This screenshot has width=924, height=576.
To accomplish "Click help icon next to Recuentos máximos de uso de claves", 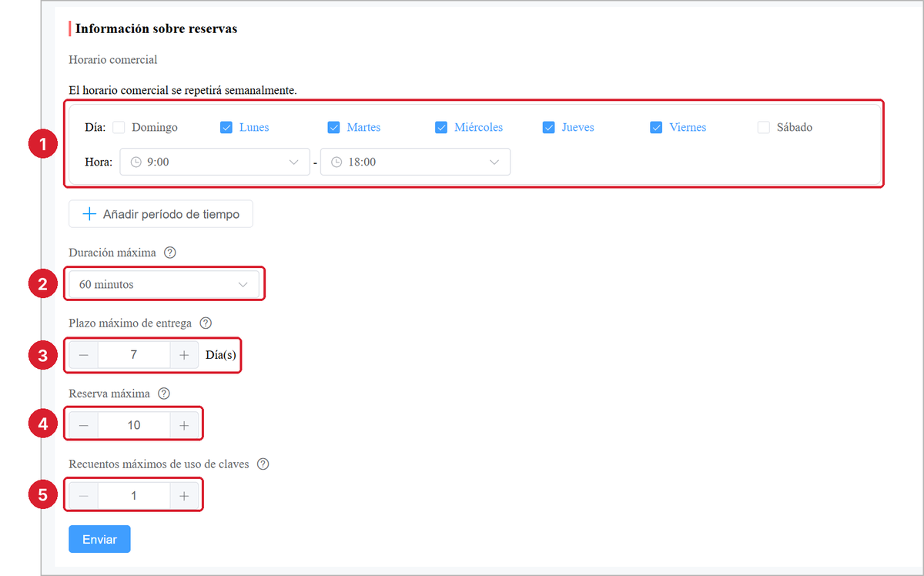I will coord(263,464).
